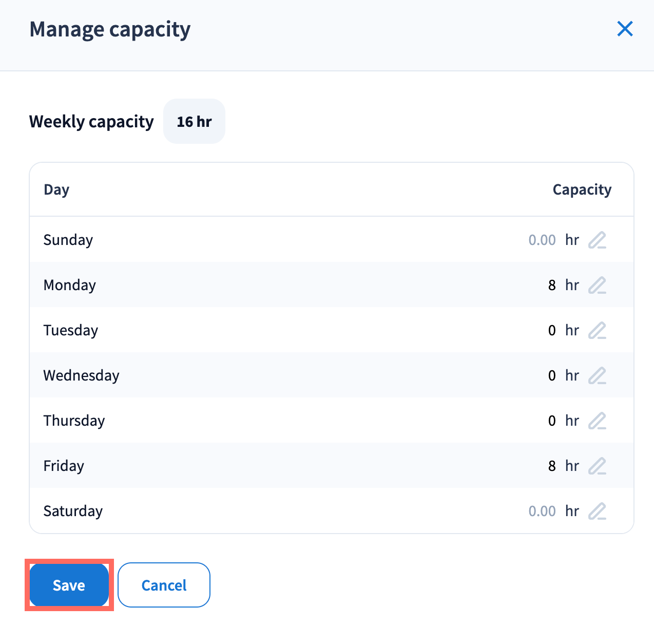Viewport: 654px width, 644px height.
Task: Save the capacity changes
Action: tap(69, 585)
